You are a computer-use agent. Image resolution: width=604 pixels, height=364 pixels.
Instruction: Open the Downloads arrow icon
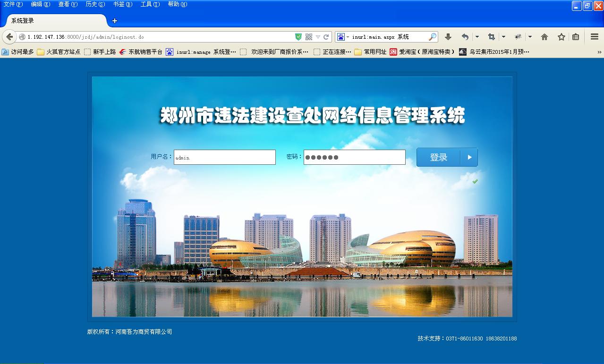coord(448,37)
